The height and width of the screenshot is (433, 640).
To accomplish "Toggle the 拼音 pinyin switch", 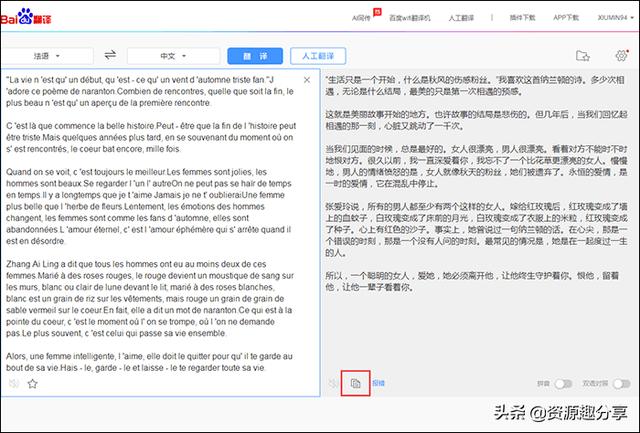I will (563, 384).
